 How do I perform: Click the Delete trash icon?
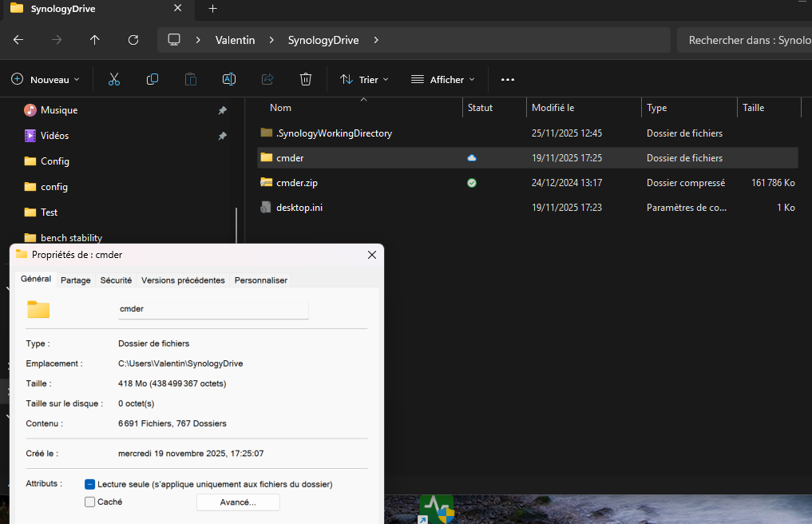pos(305,79)
